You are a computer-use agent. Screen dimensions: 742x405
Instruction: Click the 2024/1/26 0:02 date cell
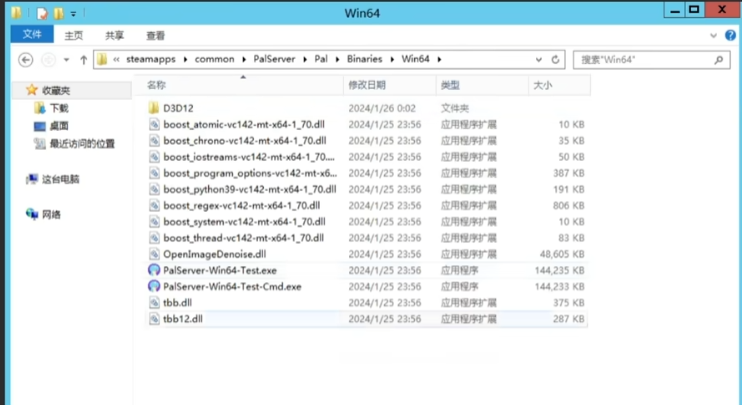[382, 108]
